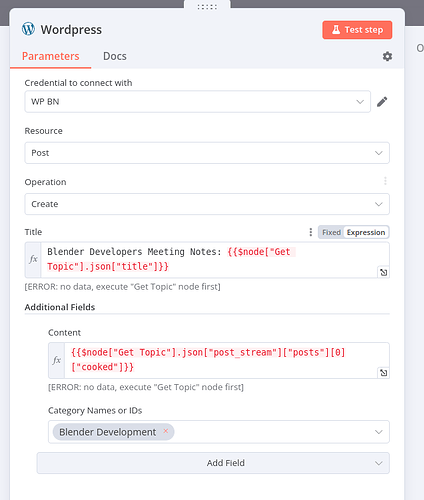Expand Title expression editor icon
The height and width of the screenshot is (500, 424).
click(384, 272)
